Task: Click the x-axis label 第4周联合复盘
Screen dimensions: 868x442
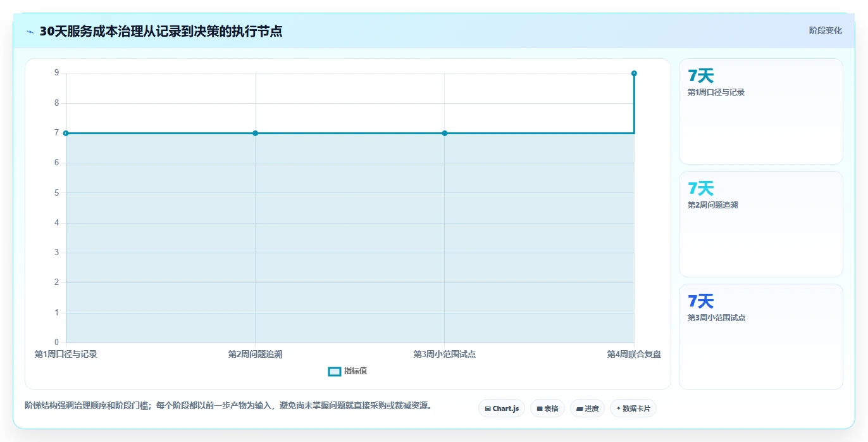Action: pyautogui.click(x=634, y=355)
